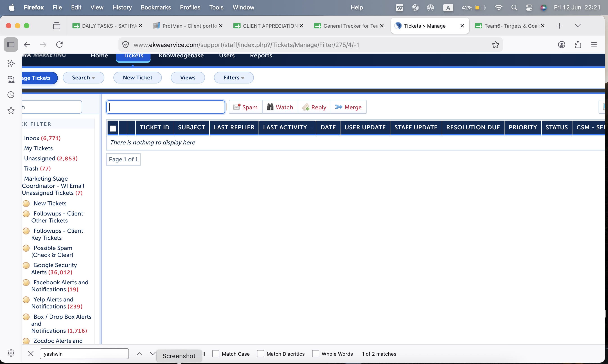Open synced tabs in the sidebar
The height and width of the screenshot is (364, 608).
pos(11,79)
